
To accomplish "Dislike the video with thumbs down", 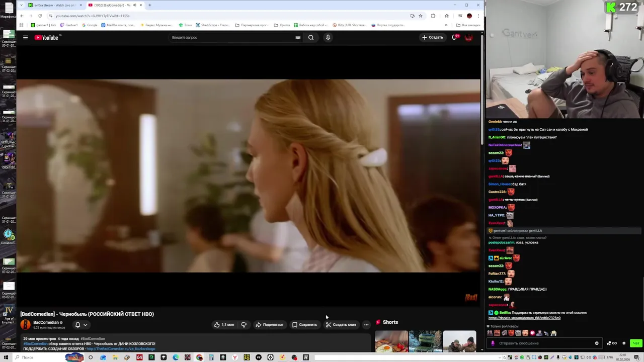I will (x=244, y=325).
